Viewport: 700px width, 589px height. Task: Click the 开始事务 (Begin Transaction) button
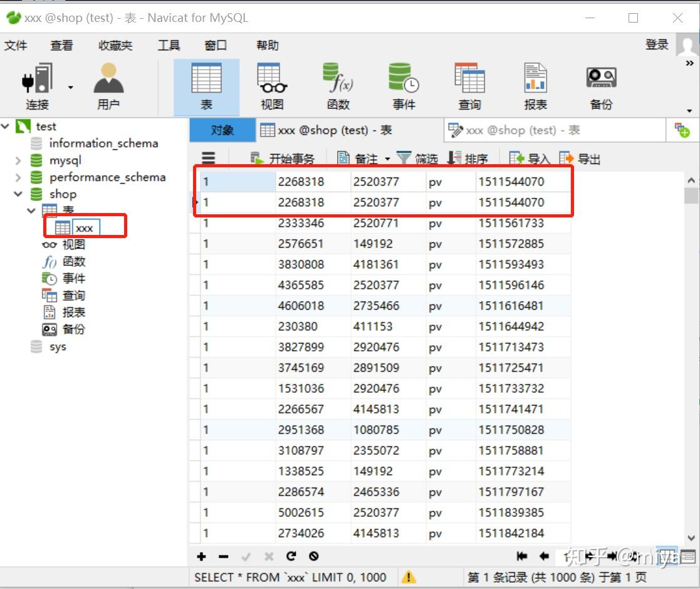point(282,159)
